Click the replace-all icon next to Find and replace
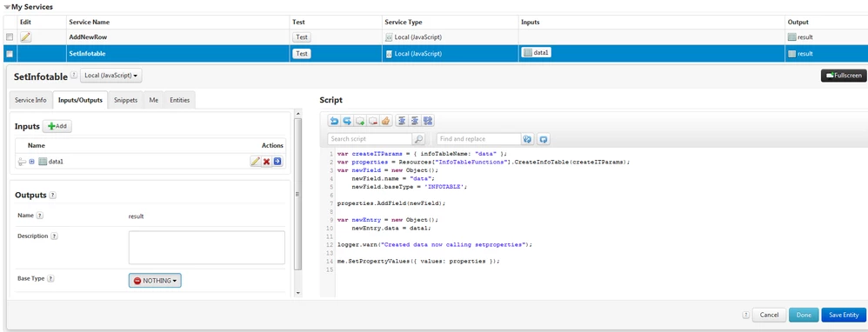The image size is (868, 332). [x=528, y=139]
